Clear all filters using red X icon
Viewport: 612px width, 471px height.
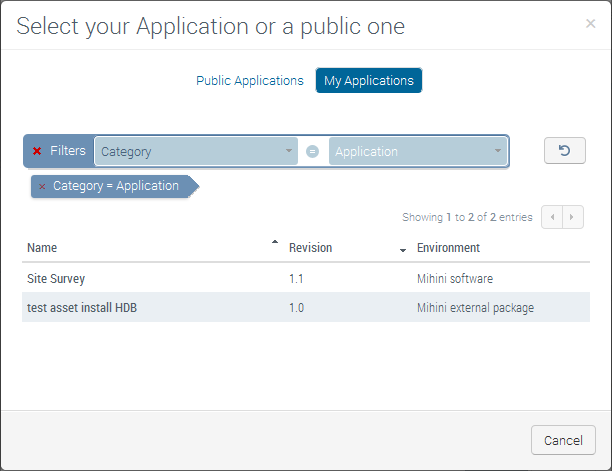click(x=37, y=151)
